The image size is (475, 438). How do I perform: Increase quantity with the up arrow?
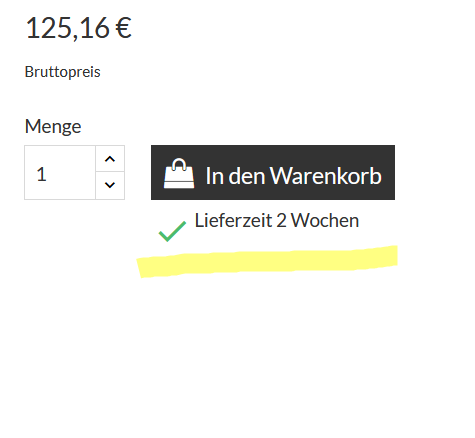(110, 159)
